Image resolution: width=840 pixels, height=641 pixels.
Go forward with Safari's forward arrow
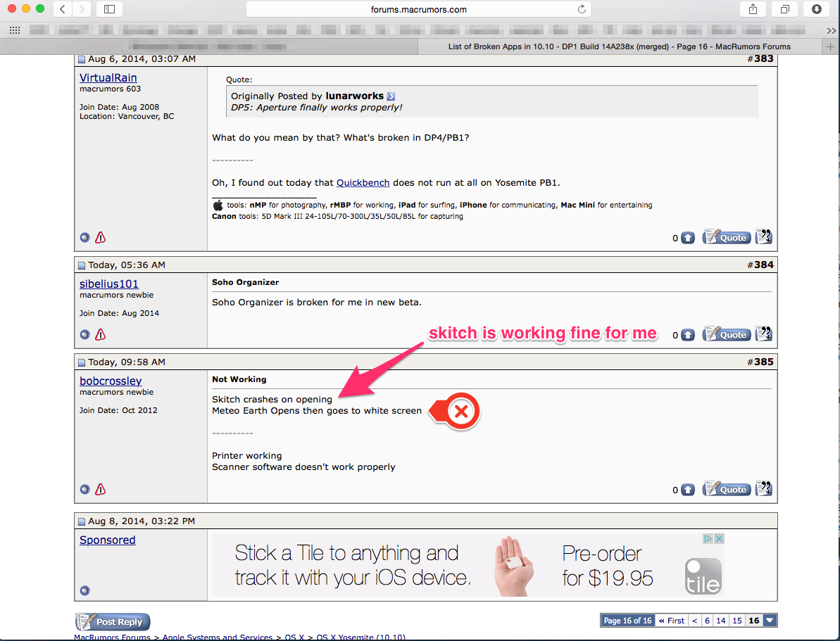(82, 9)
